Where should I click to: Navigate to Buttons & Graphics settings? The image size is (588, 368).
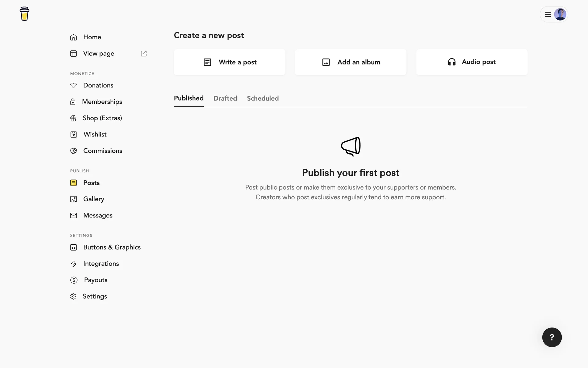[112, 247]
